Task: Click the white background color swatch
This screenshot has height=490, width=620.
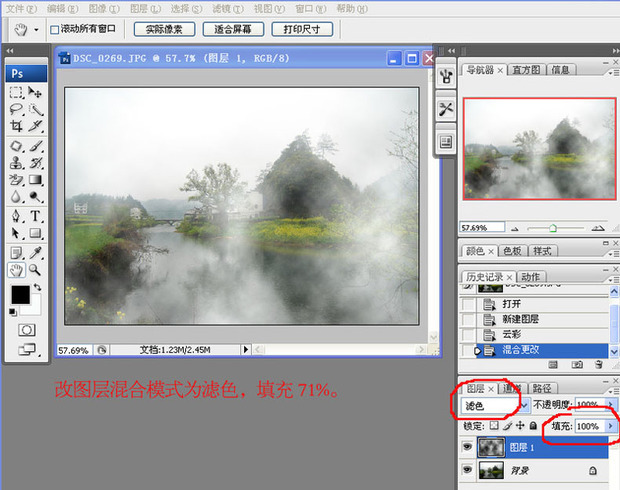Action: click(x=34, y=308)
